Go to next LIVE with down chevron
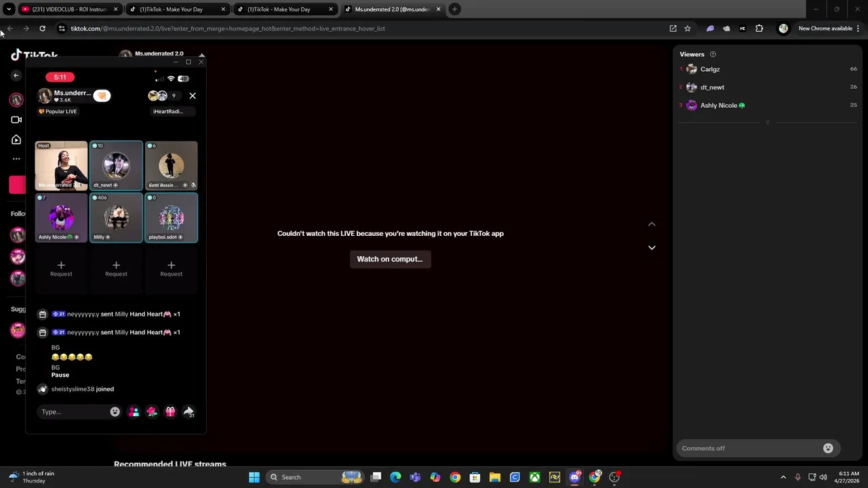 coord(652,247)
